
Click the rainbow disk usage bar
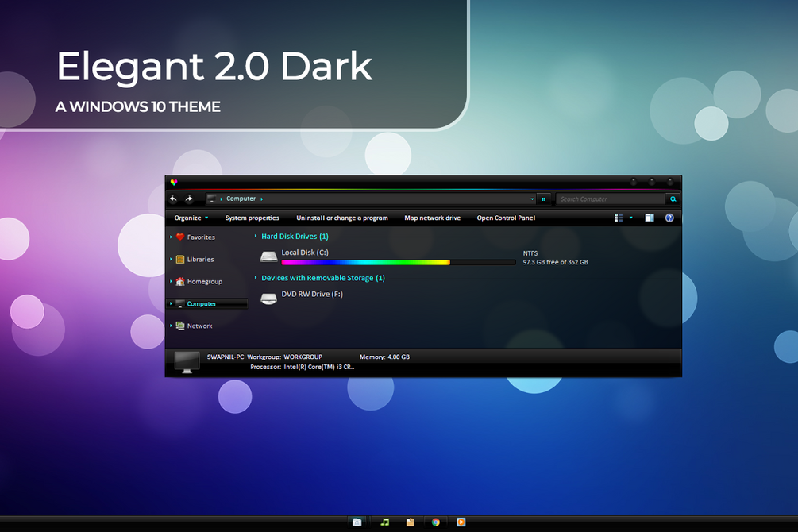coord(399,263)
